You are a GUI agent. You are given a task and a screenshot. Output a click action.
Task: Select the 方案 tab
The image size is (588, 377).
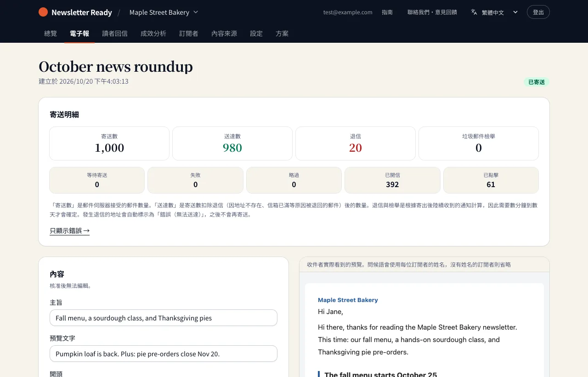pyautogui.click(x=282, y=34)
